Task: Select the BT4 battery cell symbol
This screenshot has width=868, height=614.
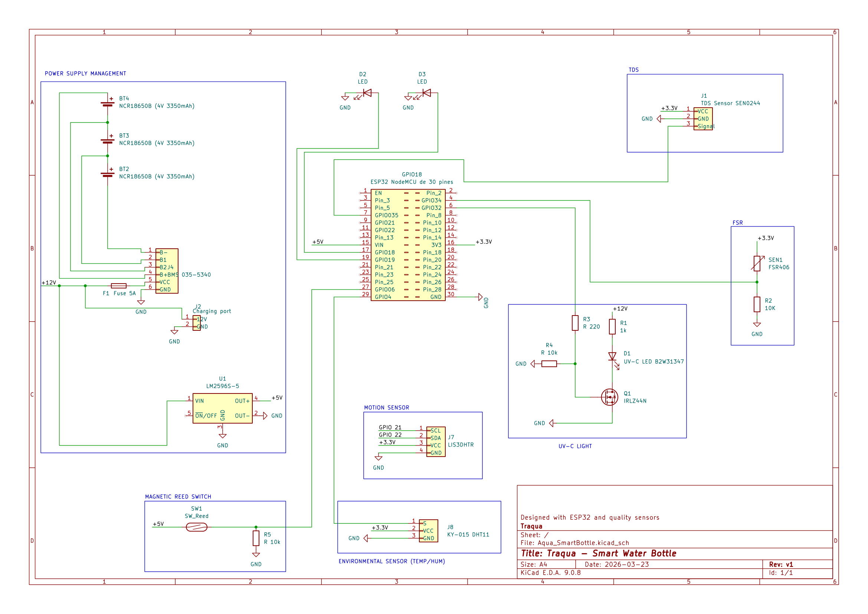Action: click(107, 104)
